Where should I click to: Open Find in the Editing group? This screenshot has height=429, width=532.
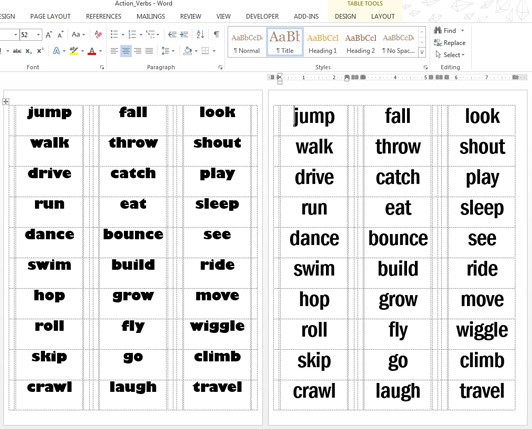pyautogui.click(x=445, y=31)
